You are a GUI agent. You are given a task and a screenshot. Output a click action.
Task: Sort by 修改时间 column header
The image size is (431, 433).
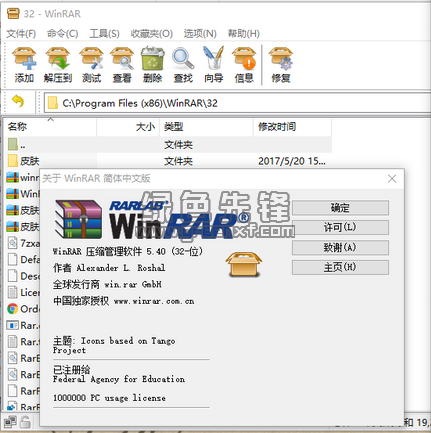pos(293,127)
